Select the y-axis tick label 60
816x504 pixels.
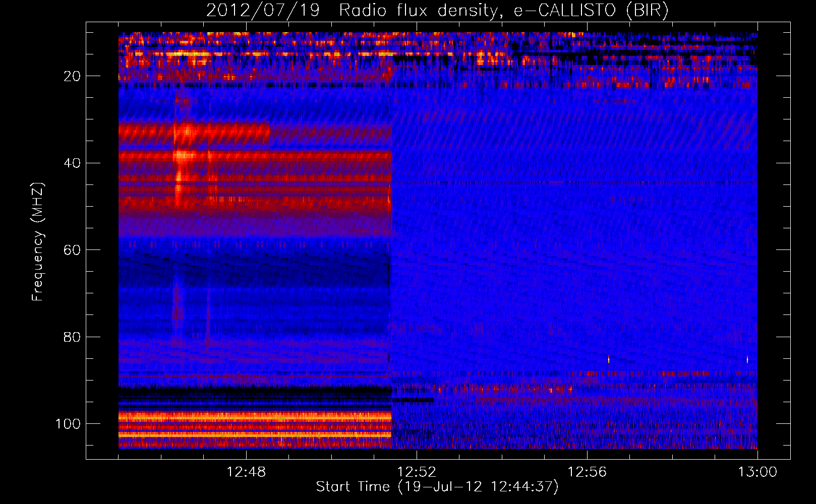pyautogui.click(x=73, y=250)
